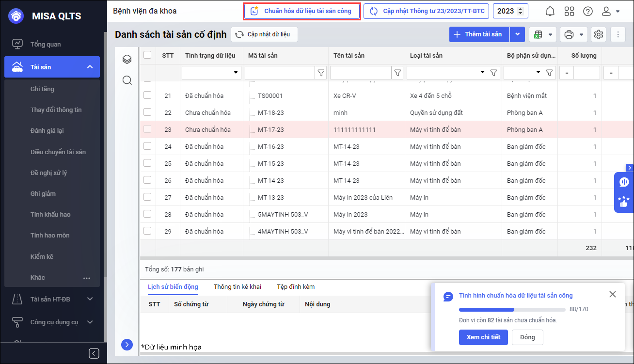
Task: Expand the Thêm tài sản dropdown arrow
Action: pyautogui.click(x=517, y=34)
